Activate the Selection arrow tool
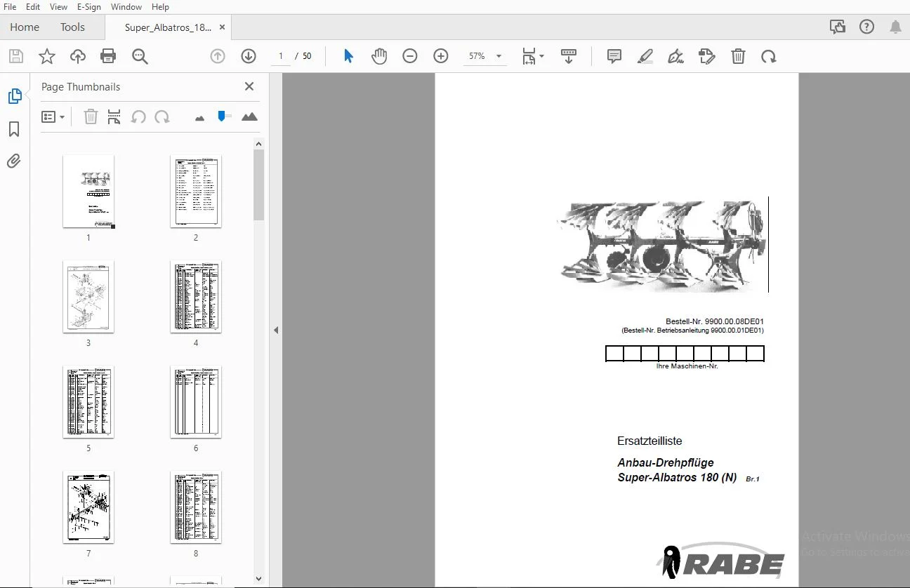This screenshot has width=910, height=588. click(348, 56)
